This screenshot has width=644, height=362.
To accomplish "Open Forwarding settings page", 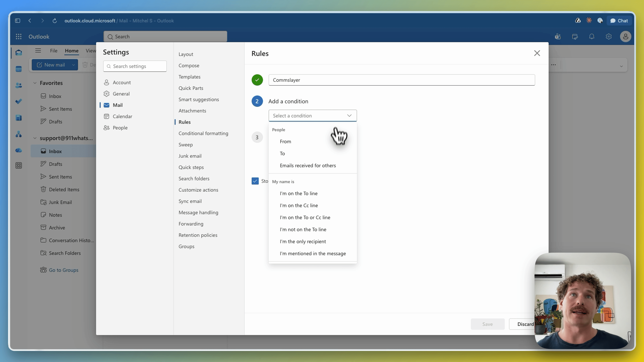I will [x=191, y=224].
